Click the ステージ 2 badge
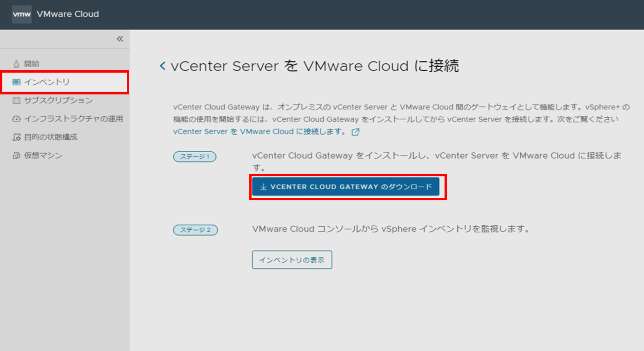The width and height of the screenshot is (644, 351). (x=195, y=230)
